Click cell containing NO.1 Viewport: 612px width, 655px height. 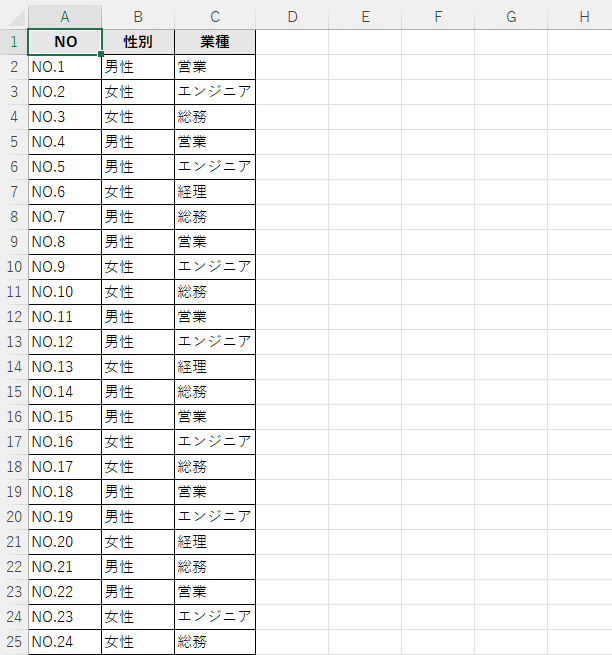tap(65, 67)
